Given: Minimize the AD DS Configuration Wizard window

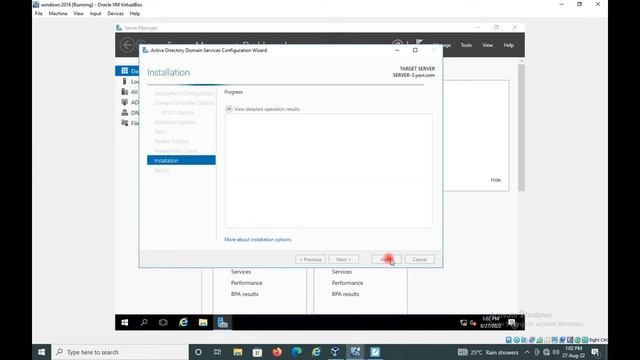Looking at the screenshot, I should pyautogui.click(x=397, y=50).
